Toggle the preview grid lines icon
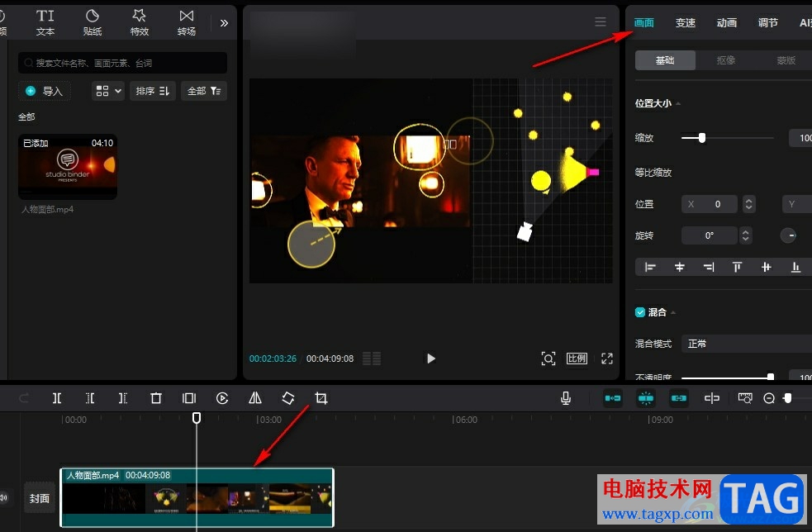The image size is (812, 532). pos(372,359)
